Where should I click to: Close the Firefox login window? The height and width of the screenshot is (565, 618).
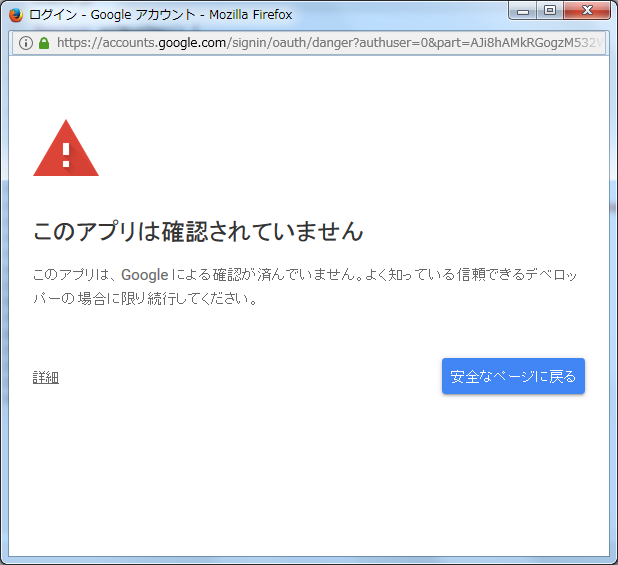(x=587, y=11)
